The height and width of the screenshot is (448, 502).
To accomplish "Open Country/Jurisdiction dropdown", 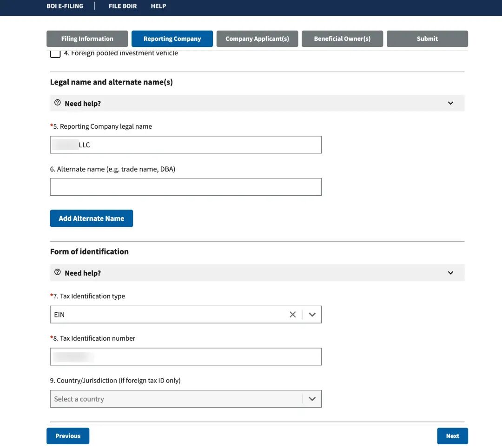I will pos(185,399).
